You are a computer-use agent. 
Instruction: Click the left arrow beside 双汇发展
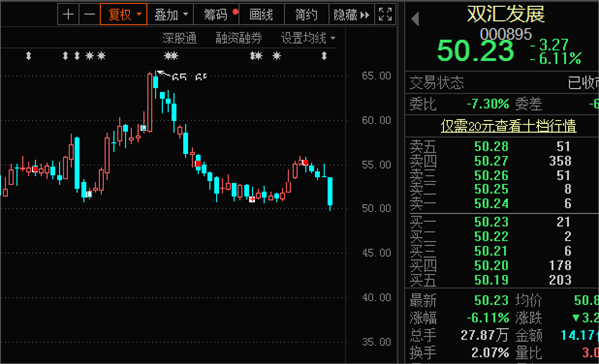point(415,18)
